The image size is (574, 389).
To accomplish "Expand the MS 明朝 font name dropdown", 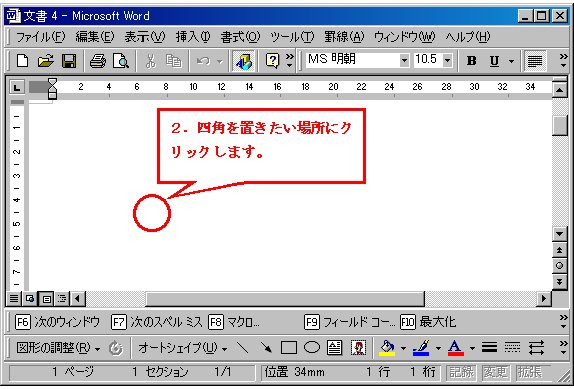I will point(404,60).
